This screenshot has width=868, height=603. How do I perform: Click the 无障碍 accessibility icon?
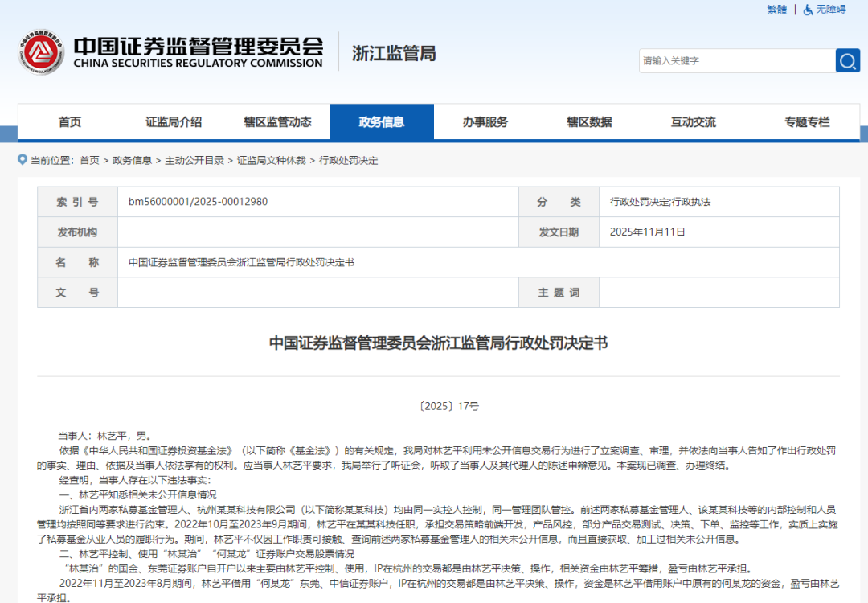[808, 10]
